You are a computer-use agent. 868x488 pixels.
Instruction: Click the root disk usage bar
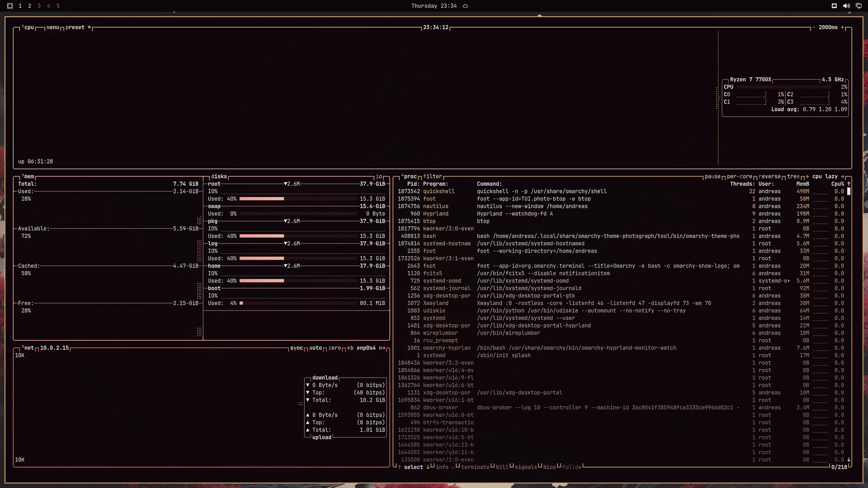coord(298,199)
